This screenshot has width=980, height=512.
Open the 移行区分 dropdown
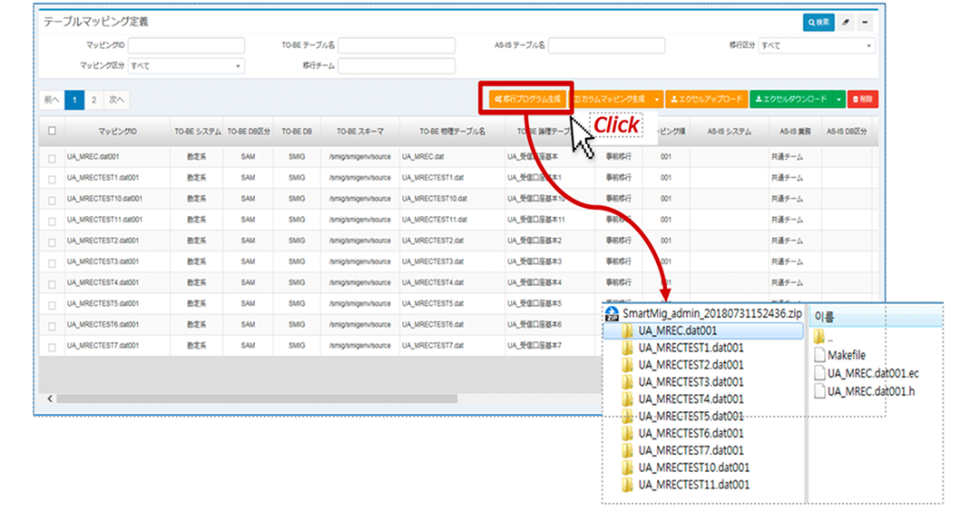[x=816, y=45]
